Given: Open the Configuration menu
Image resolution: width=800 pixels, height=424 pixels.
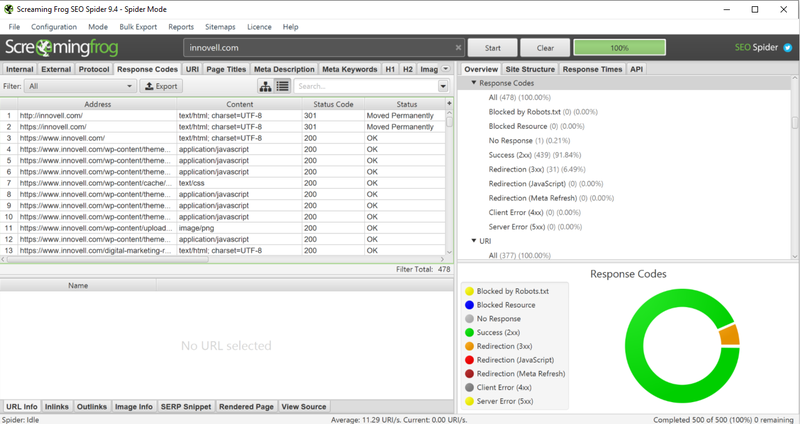Looking at the screenshot, I should (54, 27).
